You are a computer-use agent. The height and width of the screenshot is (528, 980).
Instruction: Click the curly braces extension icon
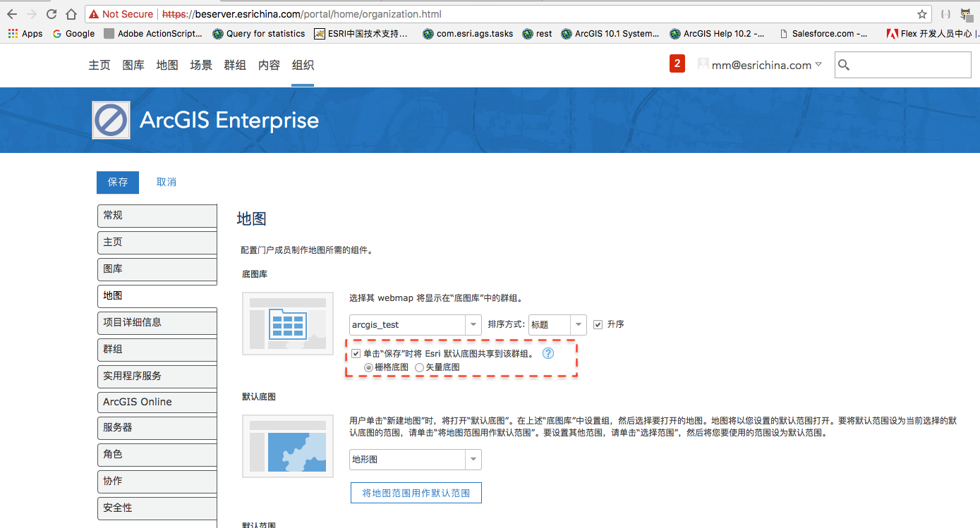945,14
